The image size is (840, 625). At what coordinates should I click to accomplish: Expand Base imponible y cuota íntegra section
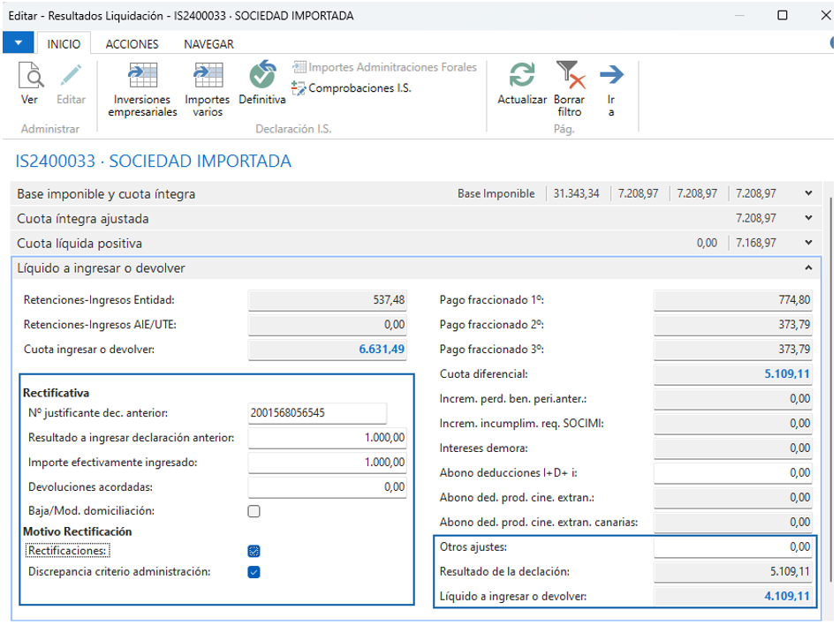(808, 193)
